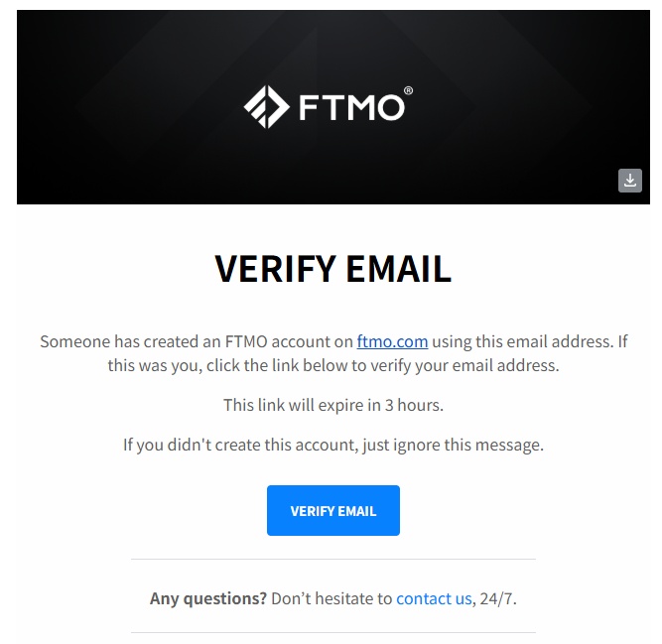Viewport: 662px width, 644px height.
Task: Click the bold "Any questions?" text
Action: point(207,598)
